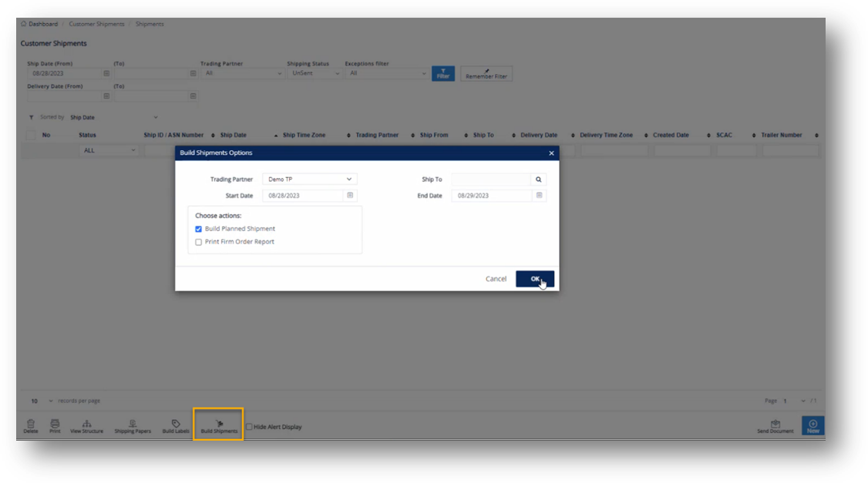This screenshot has height=483, width=868.
Task: Click the Send Document icon
Action: (x=775, y=424)
